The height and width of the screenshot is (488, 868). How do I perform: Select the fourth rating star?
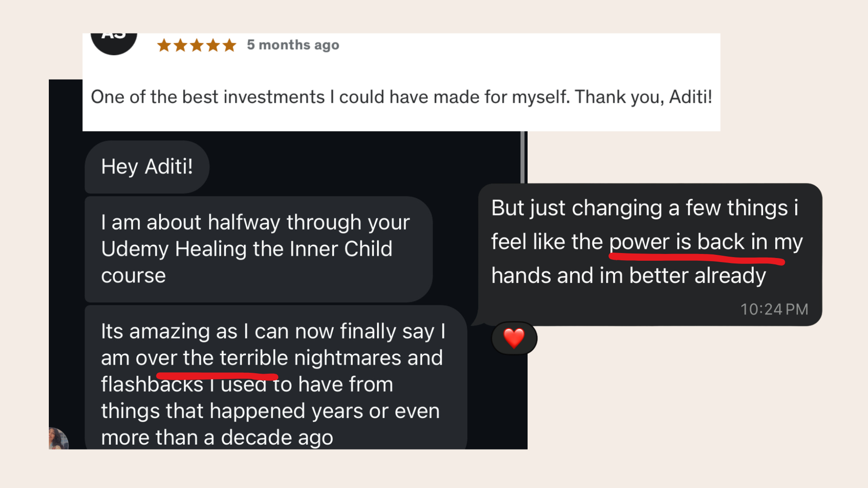click(x=213, y=45)
